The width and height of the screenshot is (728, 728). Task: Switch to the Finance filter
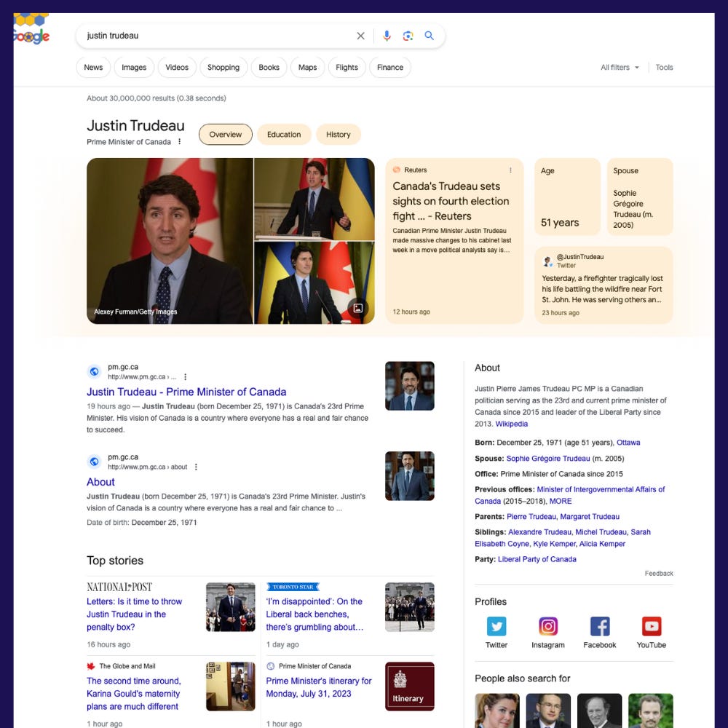click(390, 67)
